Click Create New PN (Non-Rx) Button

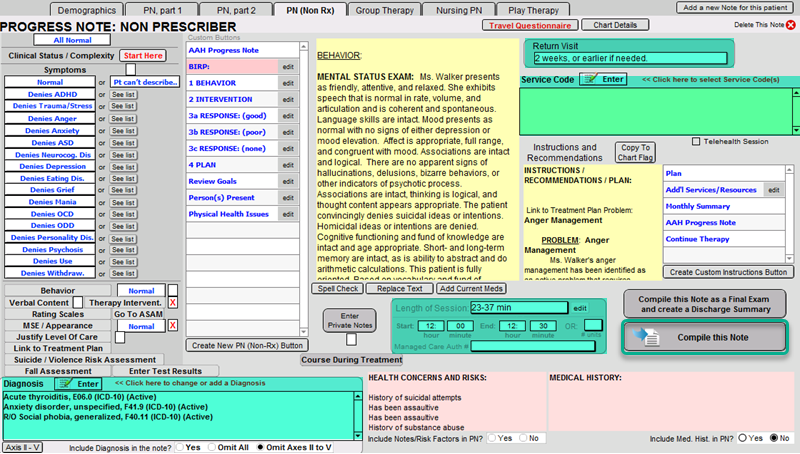click(x=247, y=345)
